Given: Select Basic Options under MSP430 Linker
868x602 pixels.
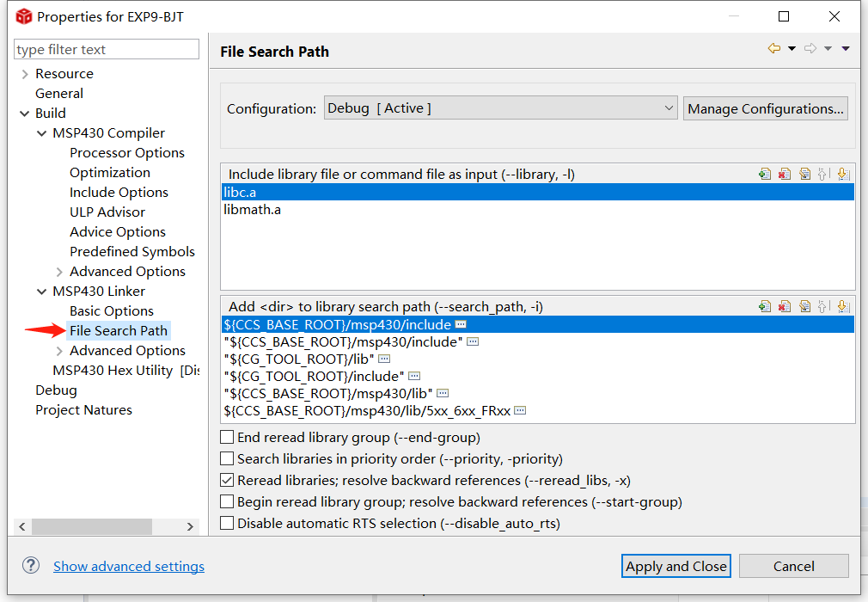Looking at the screenshot, I should click(x=111, y=310).
